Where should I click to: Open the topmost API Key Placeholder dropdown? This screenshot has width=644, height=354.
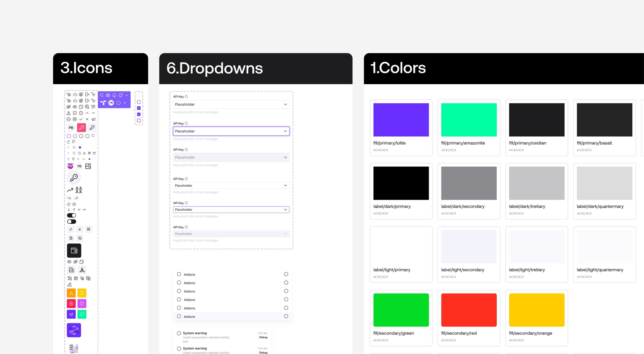click(231, 104)
